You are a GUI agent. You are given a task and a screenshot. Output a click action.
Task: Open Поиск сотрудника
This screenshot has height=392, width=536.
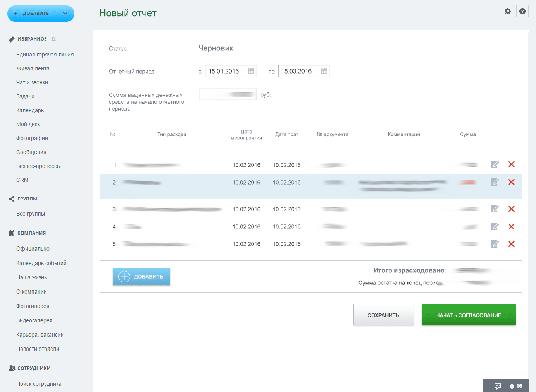pos(39,384)
